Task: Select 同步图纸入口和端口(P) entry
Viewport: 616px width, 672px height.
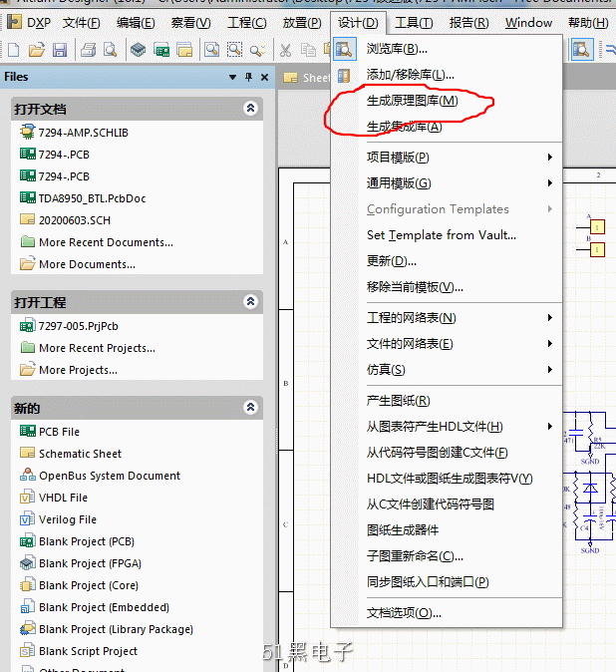Action: point(447,582)
